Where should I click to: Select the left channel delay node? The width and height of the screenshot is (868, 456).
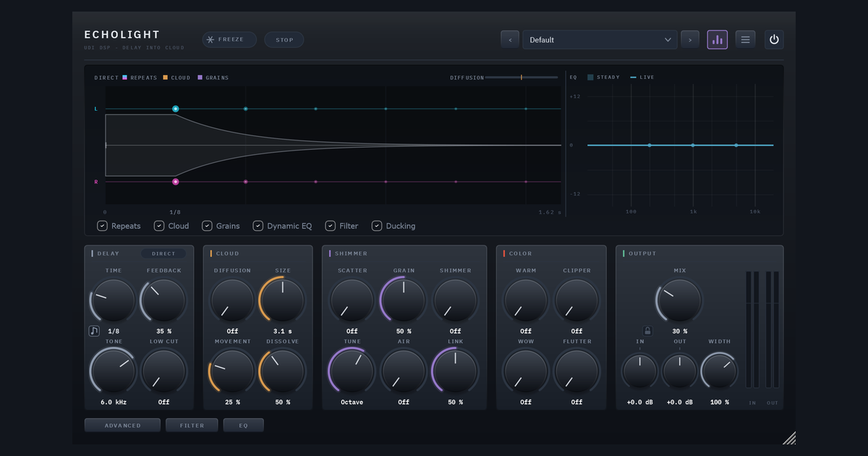point(175,109)
